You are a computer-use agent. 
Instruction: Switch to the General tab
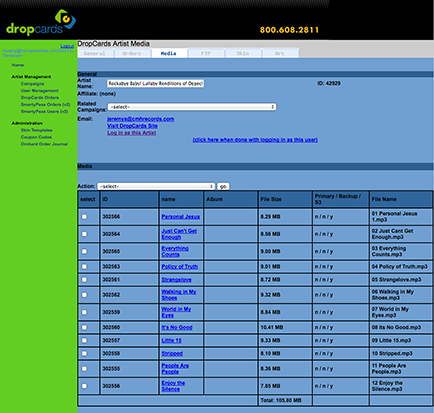click(x=95, y=53)
